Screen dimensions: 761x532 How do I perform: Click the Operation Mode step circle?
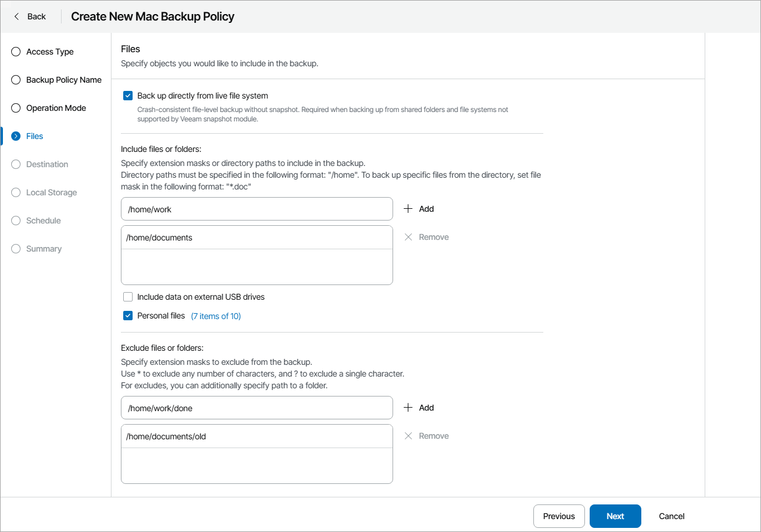[x=16, y=108]
